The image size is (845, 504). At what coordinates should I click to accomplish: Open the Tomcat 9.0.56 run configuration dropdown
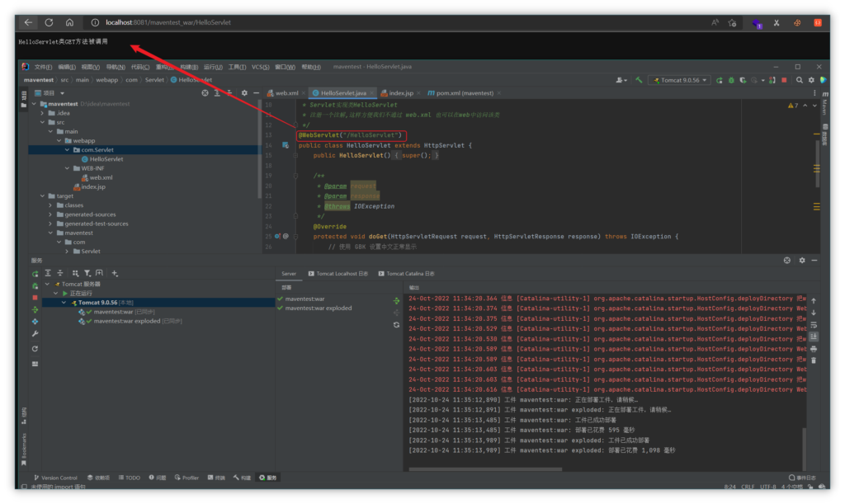[680, 80]
